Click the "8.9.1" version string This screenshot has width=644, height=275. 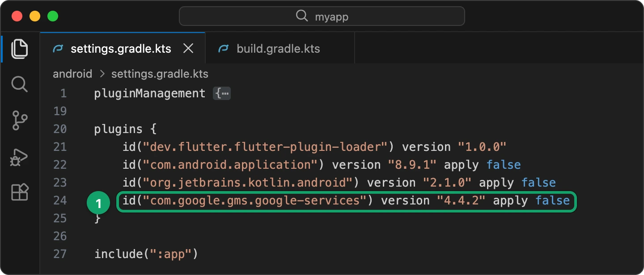tap(411, 165)
